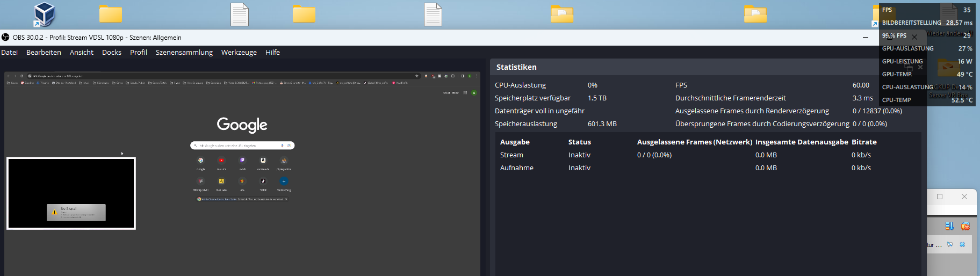This screenshot has width=980, height=276.
Task: Click the hide-message icon in the background window row
Action: click(950, 244)
